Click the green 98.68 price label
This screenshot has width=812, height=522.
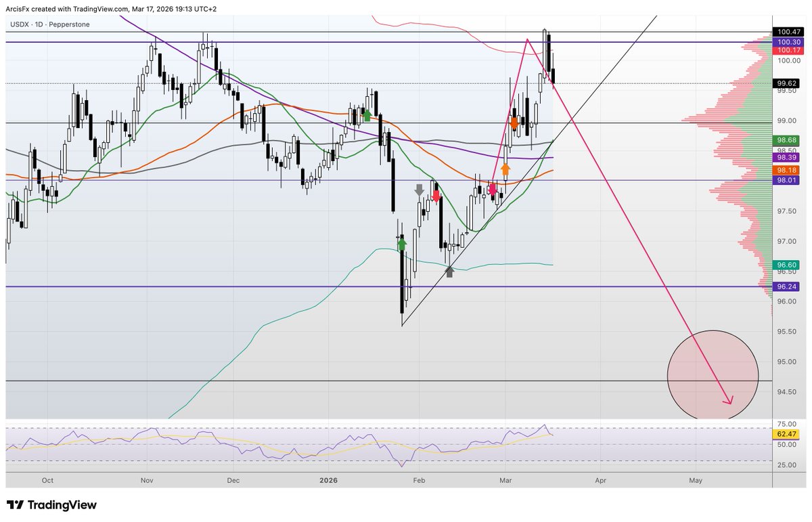[786, 140]
